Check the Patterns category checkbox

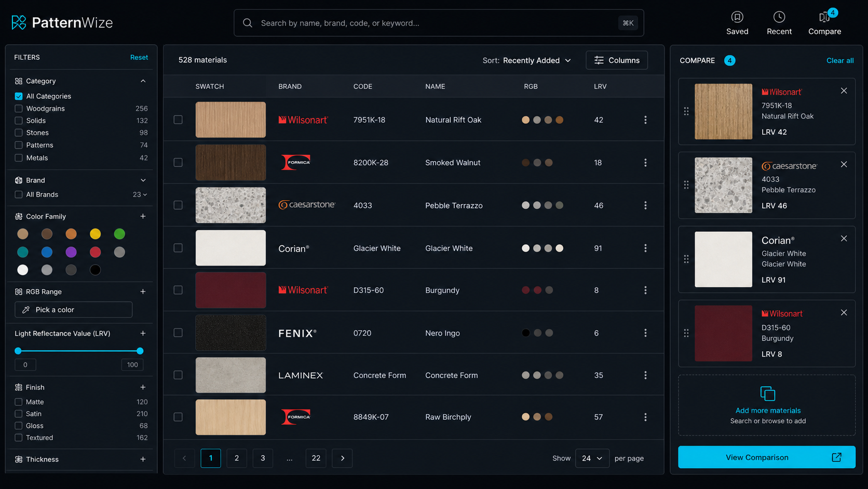click(x=19, y=145)
